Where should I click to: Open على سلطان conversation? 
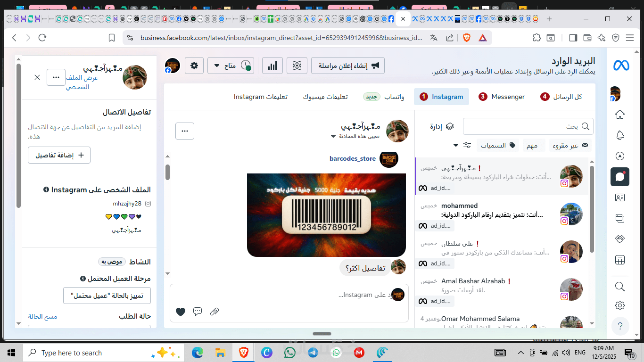click(502, 252)
